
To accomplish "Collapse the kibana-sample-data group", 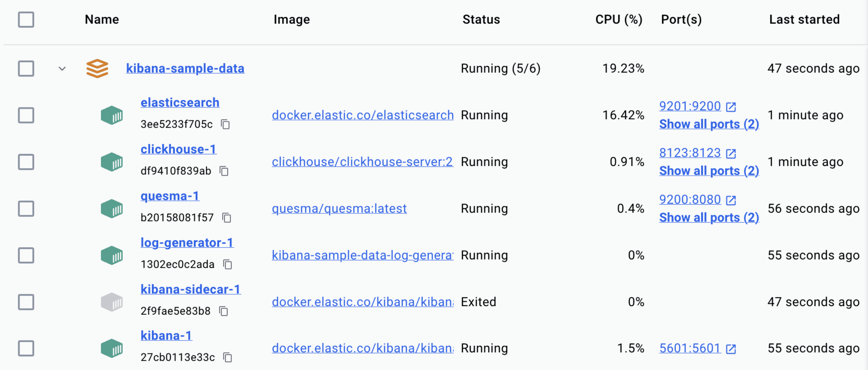I will click(x=62, y=69).
